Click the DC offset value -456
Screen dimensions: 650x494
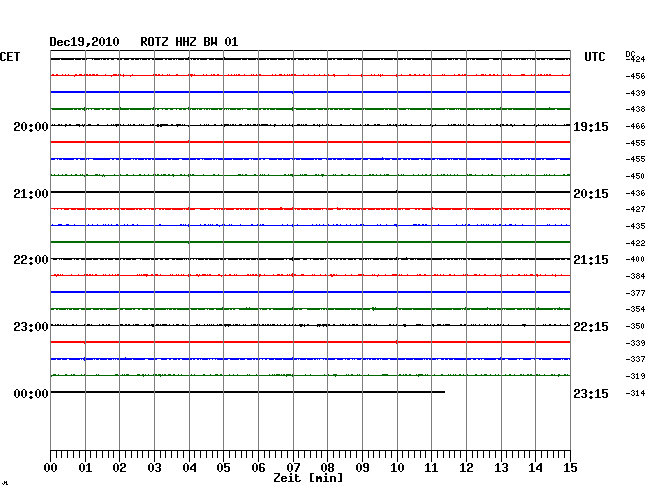coord(635,76)
